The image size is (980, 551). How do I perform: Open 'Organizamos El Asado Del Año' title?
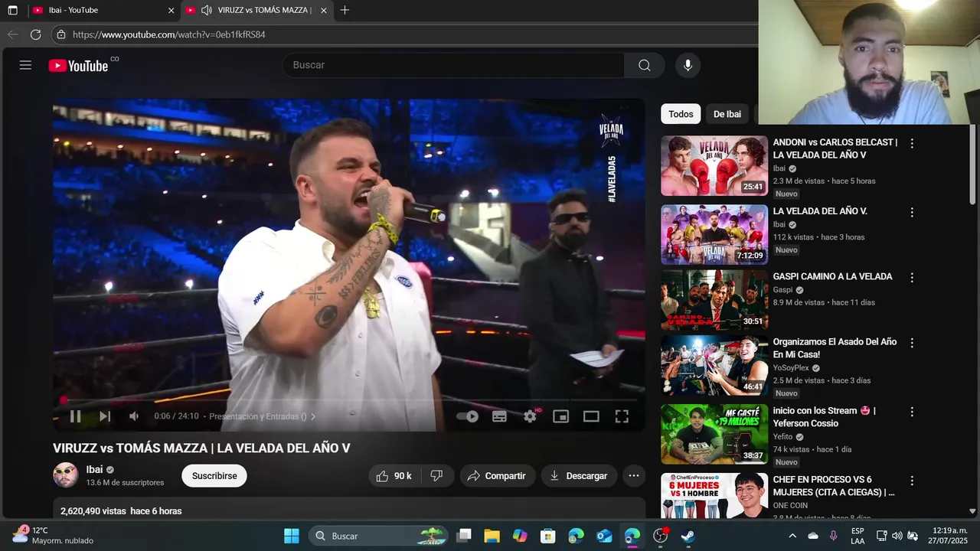pyautogui.click(x=835, y=348)
